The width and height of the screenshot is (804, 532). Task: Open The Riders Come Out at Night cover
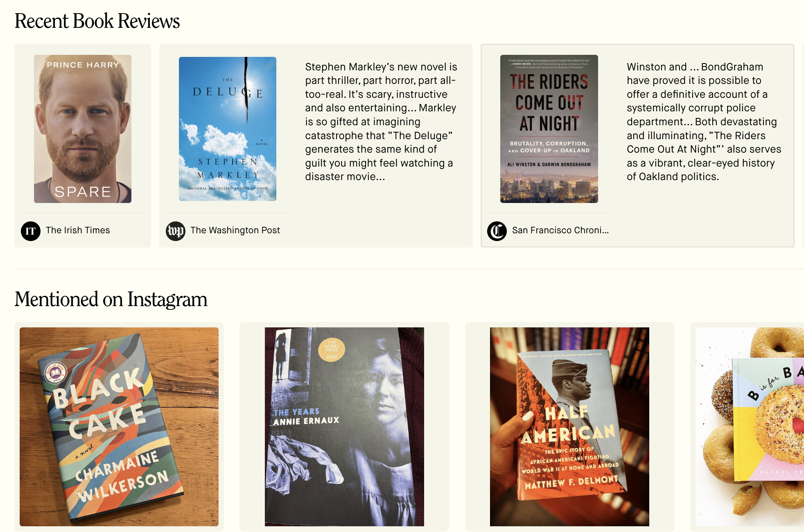549,129
